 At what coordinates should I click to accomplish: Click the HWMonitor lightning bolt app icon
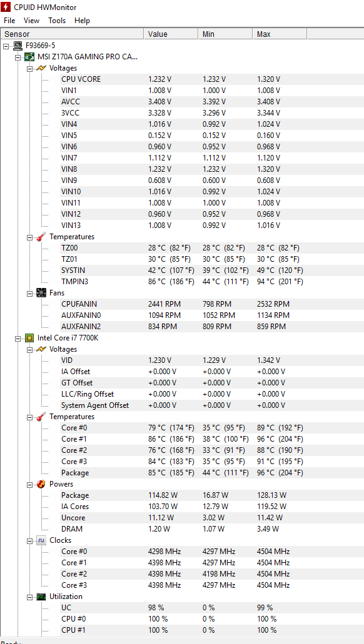click(x=6, y=7)
